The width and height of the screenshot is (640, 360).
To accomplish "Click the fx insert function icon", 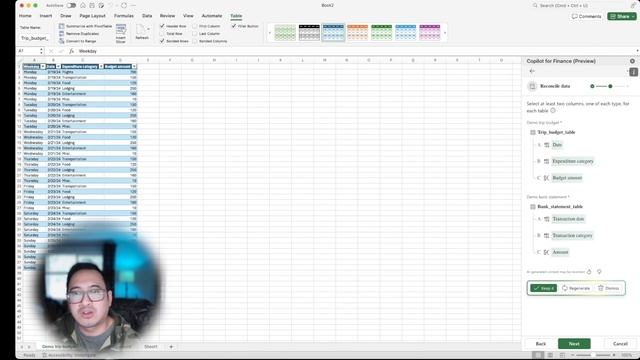I will pyautogui.click(x=71, y=51).
